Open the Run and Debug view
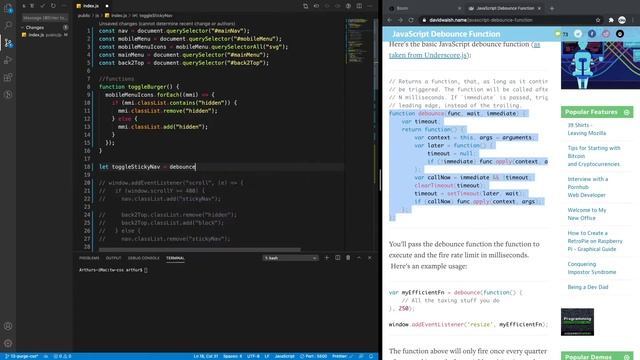This screenshot has height=360, width=640. coord(8,60)
